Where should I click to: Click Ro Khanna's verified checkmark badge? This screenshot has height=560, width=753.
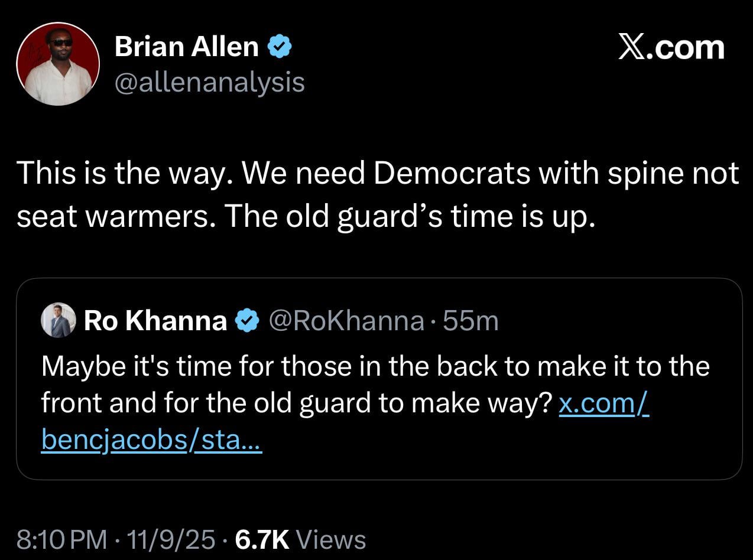[x=246, y=321]
